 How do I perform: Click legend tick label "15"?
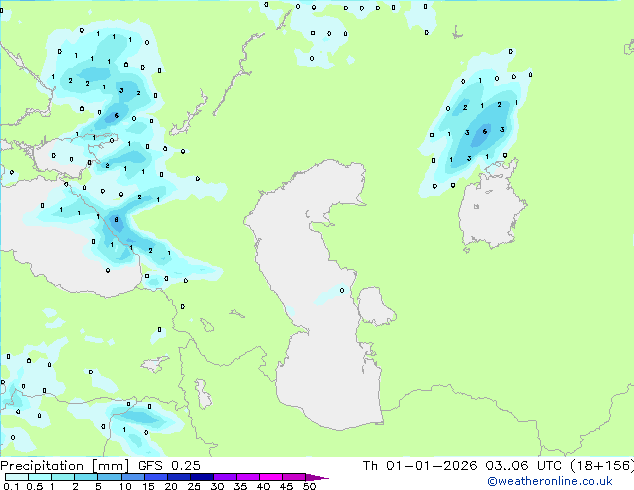point(148,486)
